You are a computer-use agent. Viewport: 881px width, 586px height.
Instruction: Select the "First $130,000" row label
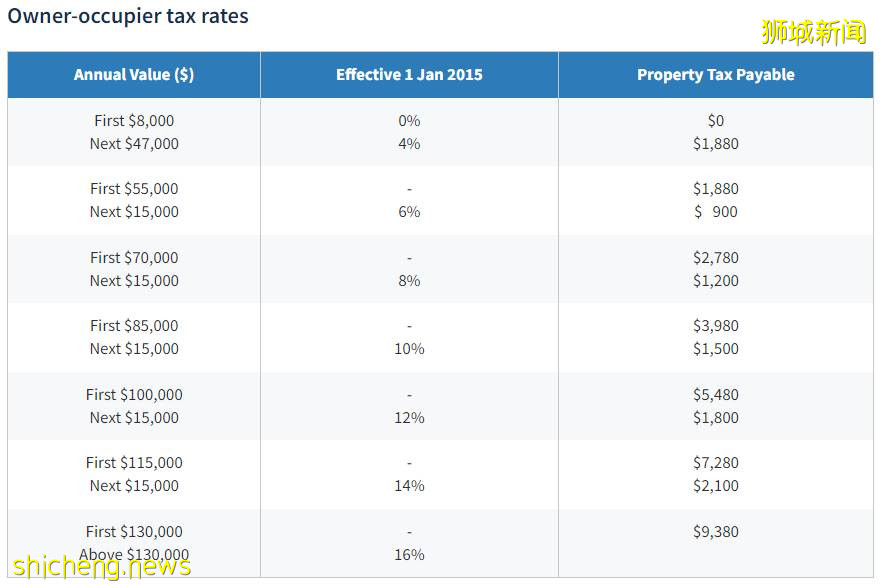pos(134,532)
